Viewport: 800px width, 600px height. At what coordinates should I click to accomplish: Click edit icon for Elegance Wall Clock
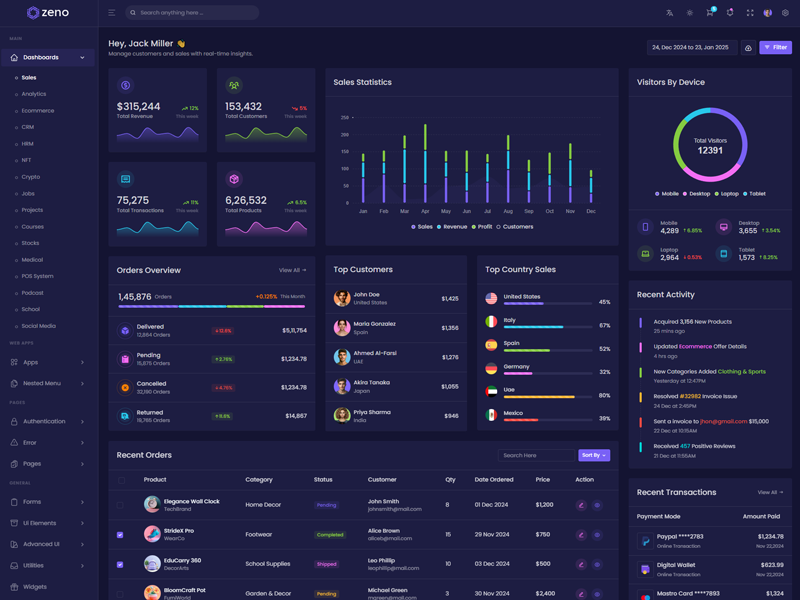pos(581,505)
